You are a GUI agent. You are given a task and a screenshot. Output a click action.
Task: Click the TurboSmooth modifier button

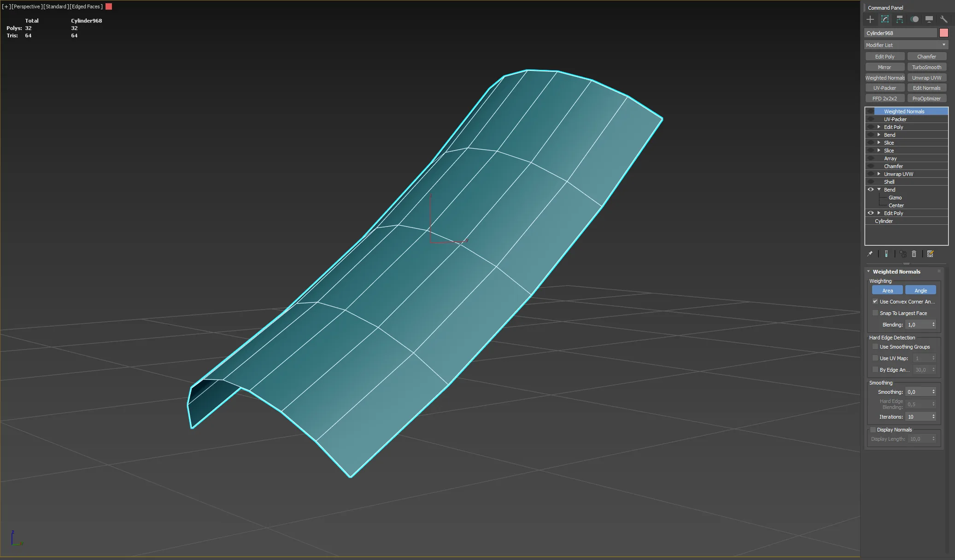point(926,67)
